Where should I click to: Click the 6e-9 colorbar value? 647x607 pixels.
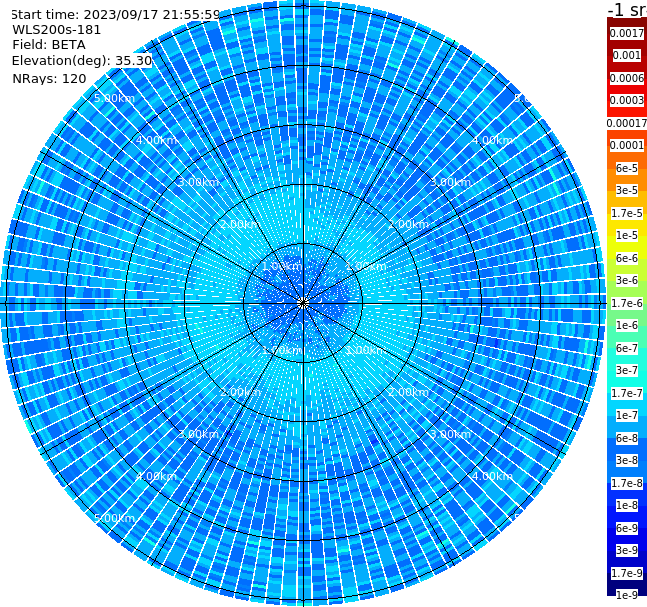tap(627, 528)
